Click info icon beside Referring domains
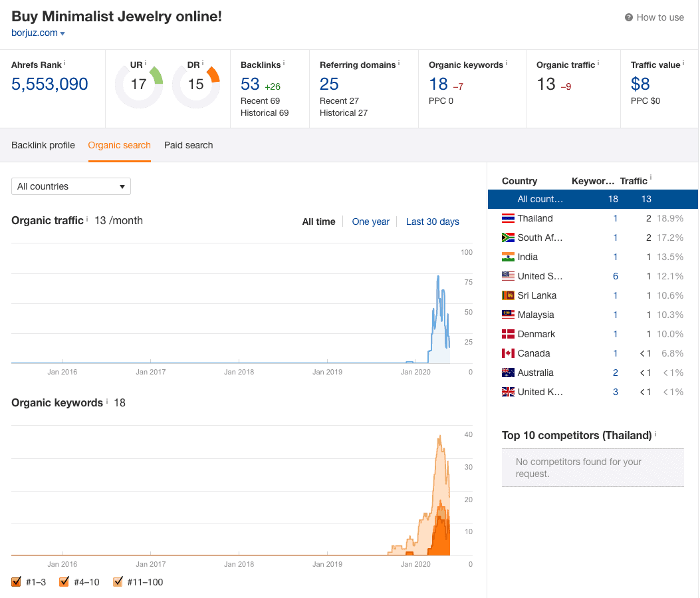The height and width of the screenshot is (598, 700). (399, 63)
